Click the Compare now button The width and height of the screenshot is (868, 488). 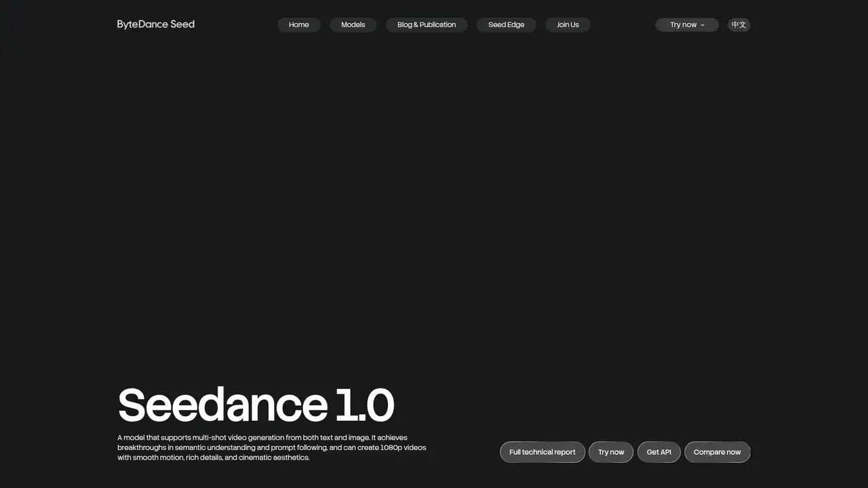[x=717, y=452]
